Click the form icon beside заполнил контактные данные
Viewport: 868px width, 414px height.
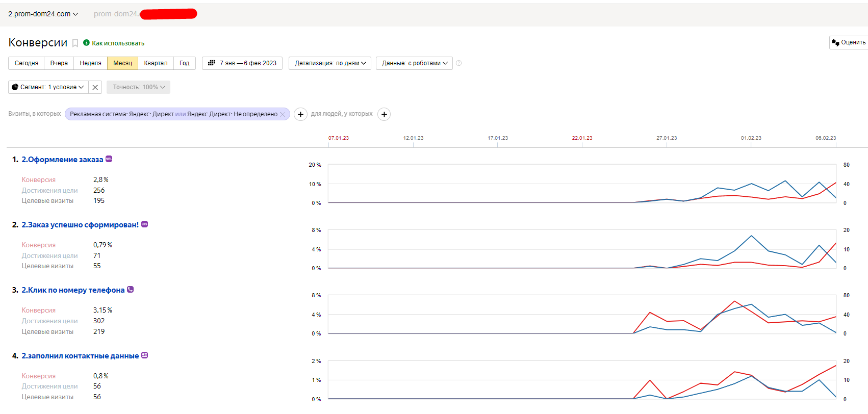(x=145, y=355)
